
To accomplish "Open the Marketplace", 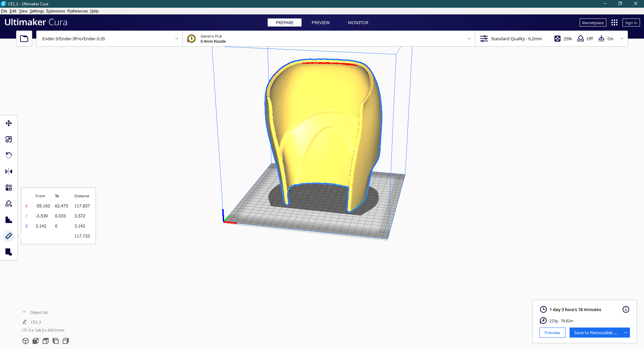I will [593, 22].
